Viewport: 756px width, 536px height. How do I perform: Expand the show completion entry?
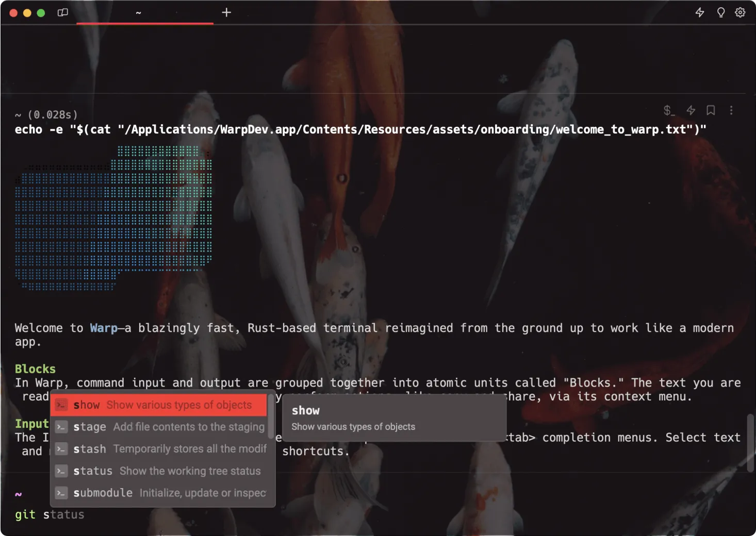(x=393, y=417)
